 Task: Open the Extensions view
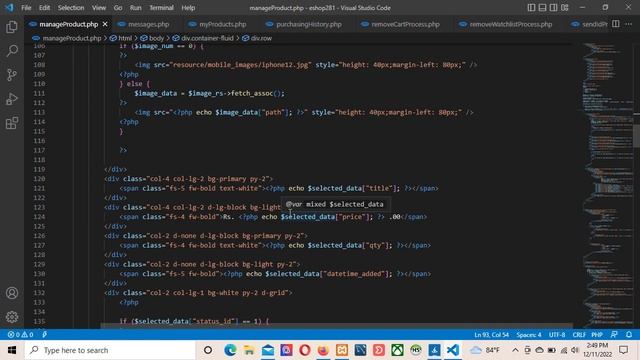pyautogui.click(x=12, y=123)
